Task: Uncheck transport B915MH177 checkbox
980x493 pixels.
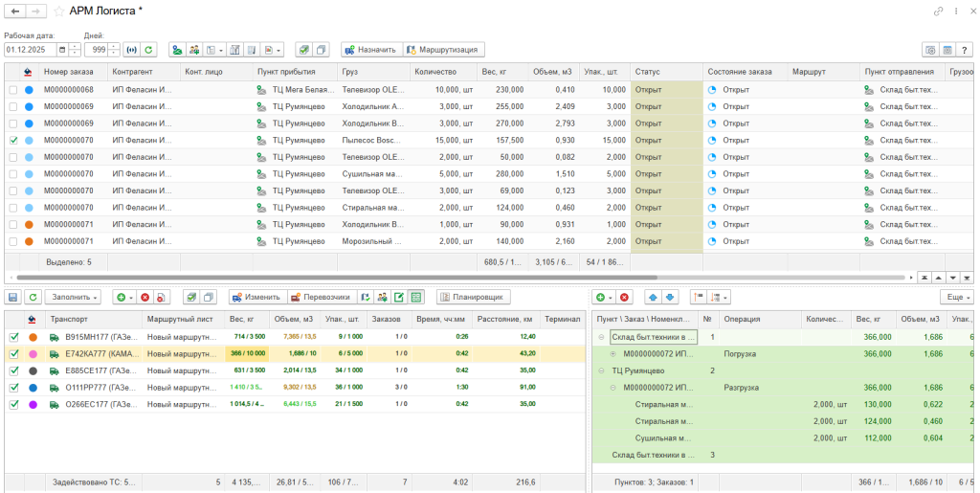Action: tap(13, 337)
